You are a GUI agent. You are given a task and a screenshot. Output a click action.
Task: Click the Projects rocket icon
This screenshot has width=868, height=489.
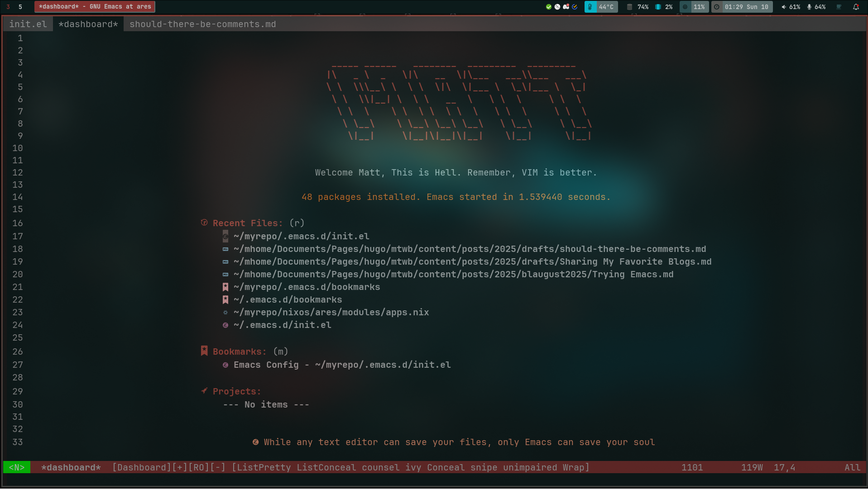pyautogui.click(x=204, y=391)
